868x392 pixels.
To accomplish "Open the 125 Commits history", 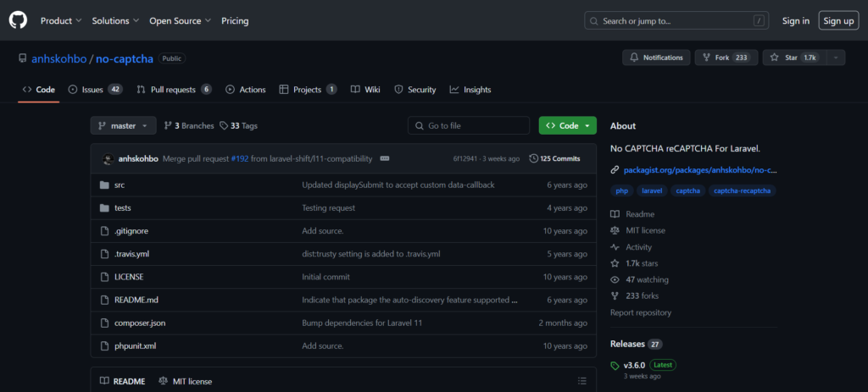I will 554,158.
